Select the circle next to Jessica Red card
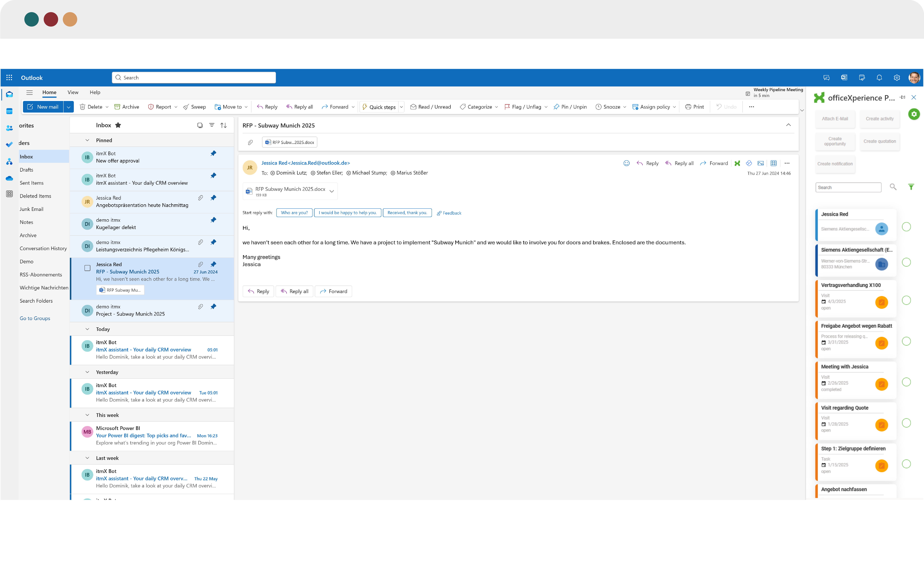This screenshot has width=924, height=566. (906, 227)
